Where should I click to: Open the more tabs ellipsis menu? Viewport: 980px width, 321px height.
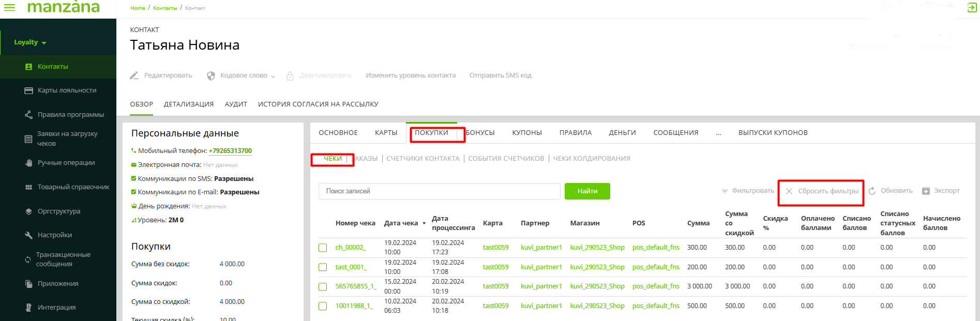[718, 133]
